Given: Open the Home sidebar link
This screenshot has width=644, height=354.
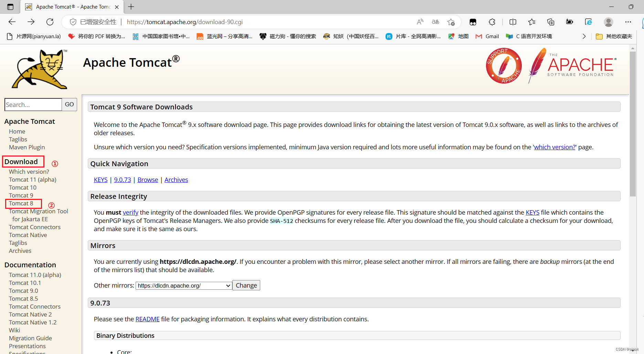Looking at the screenshot, I should [x=17, y=131].
